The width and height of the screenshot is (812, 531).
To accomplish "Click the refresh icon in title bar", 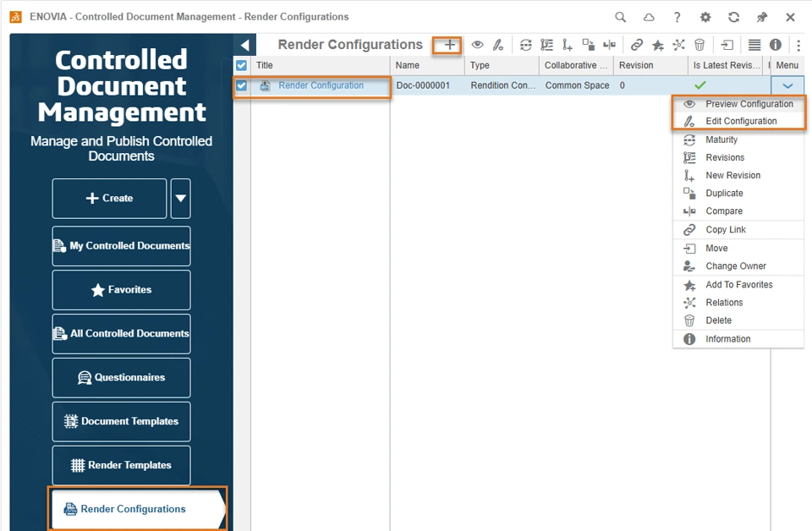I will pyautogui.click(x=734, y=17).
